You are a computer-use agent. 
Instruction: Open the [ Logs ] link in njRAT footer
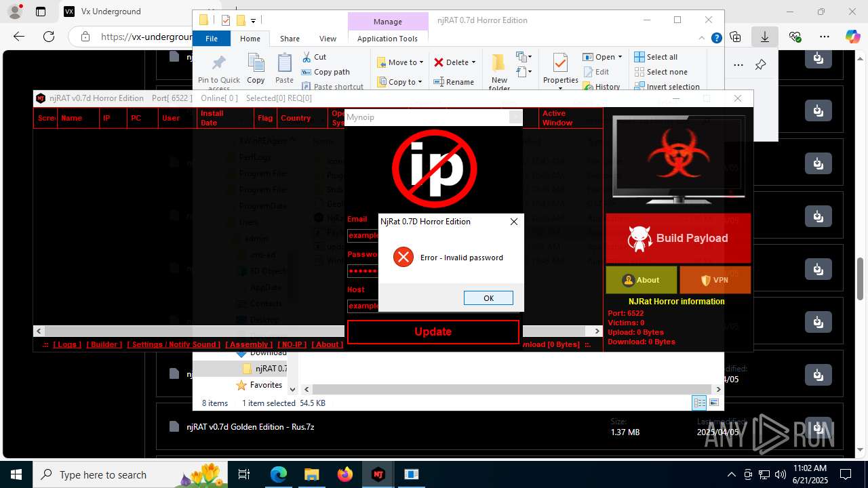pos(66,344)
